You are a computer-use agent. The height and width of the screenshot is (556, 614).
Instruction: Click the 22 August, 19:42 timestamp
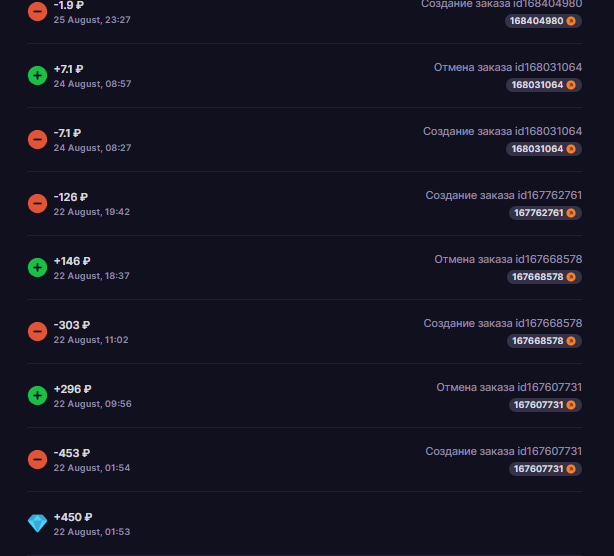[92, 212]
